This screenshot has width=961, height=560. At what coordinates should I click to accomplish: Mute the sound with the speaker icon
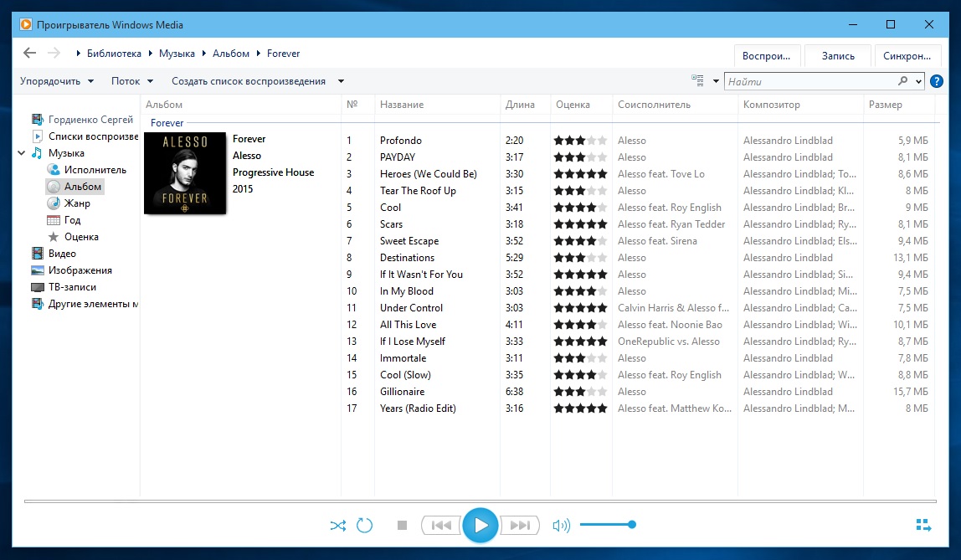pos(561,525)
